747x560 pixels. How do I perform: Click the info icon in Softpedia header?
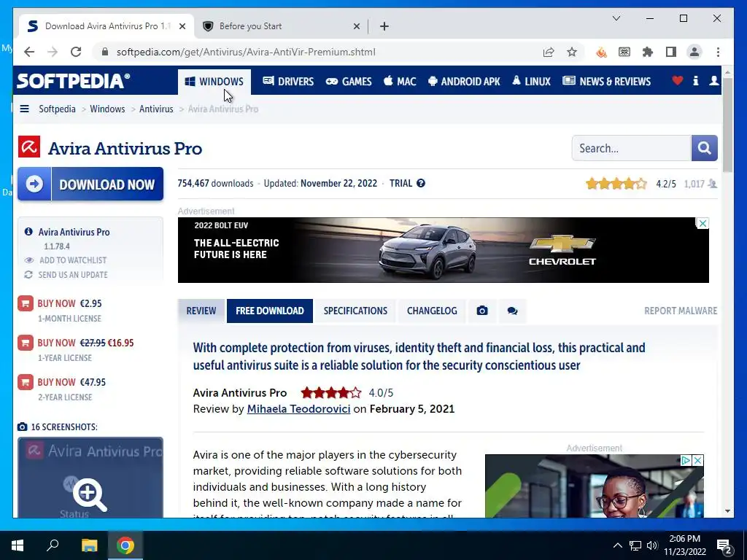(x=695, y=80)
